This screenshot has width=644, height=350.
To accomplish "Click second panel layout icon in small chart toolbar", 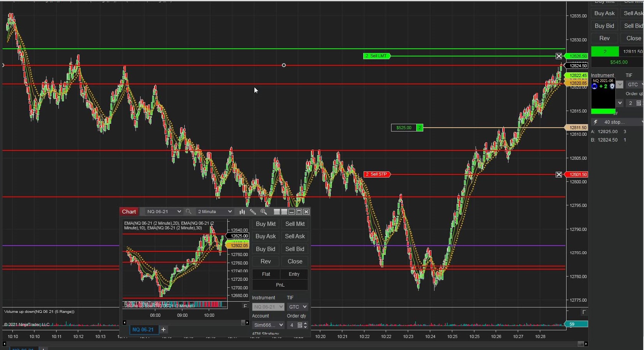I will point(284,212).
